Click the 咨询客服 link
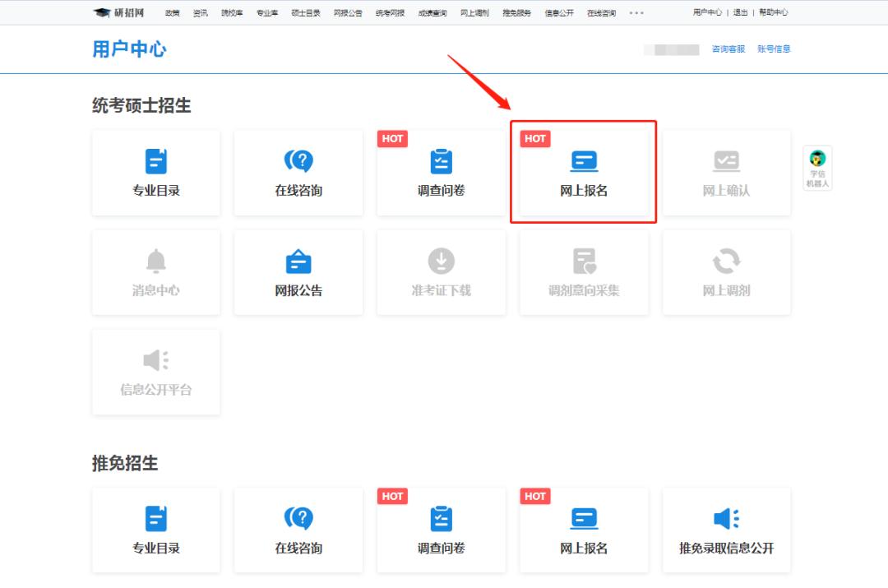This screenshot has height=588, width=888. tap(730, 49)
